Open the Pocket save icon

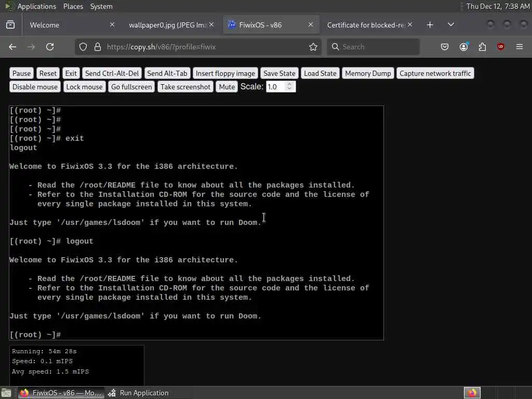445,47
